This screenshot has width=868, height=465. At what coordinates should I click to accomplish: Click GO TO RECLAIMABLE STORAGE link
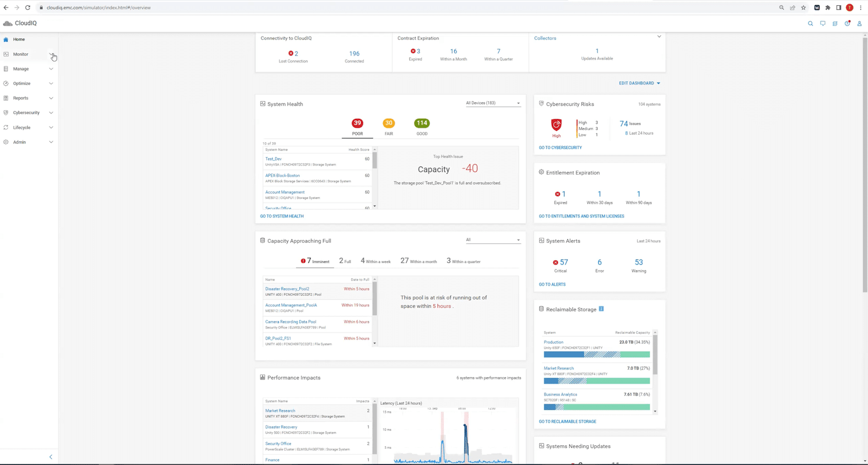click(567, 422)
